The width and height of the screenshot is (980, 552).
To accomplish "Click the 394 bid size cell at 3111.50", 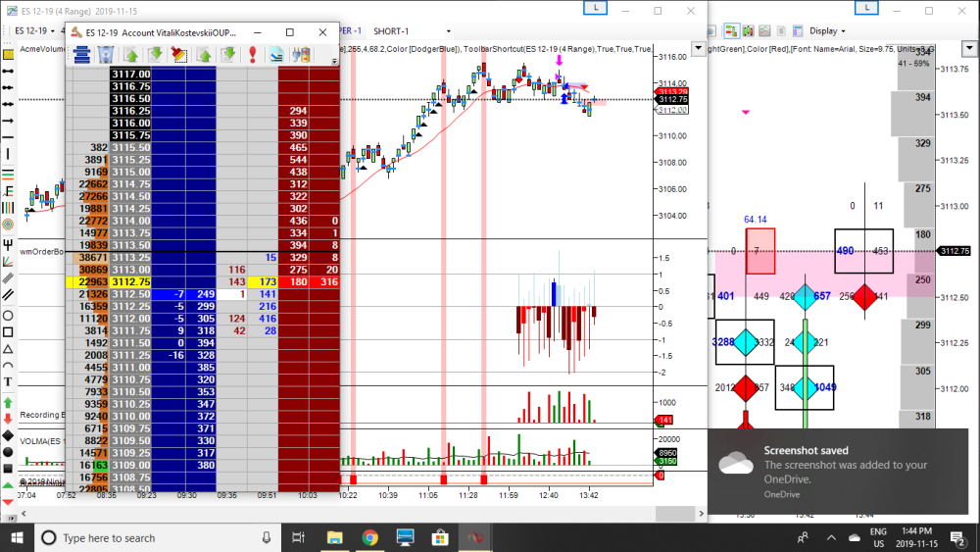I will pyautogui.click(x=201, y=343).
